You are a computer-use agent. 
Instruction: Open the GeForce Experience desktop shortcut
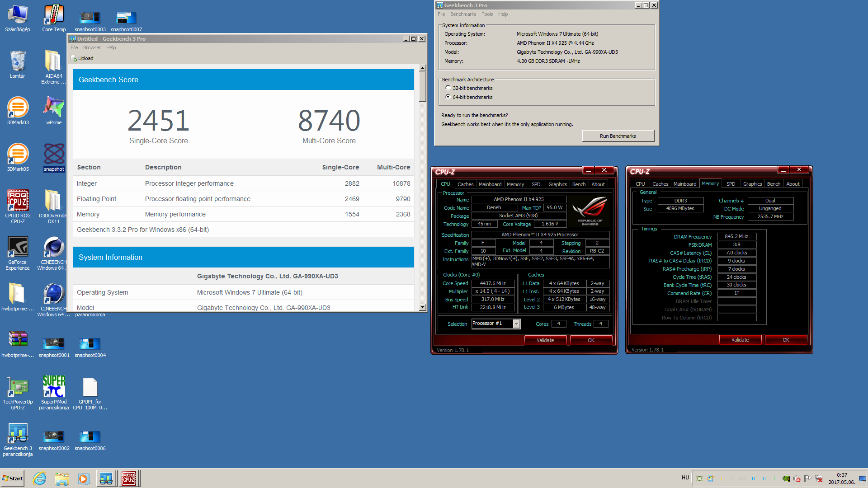pyautogui.click(x=18, y=253)
